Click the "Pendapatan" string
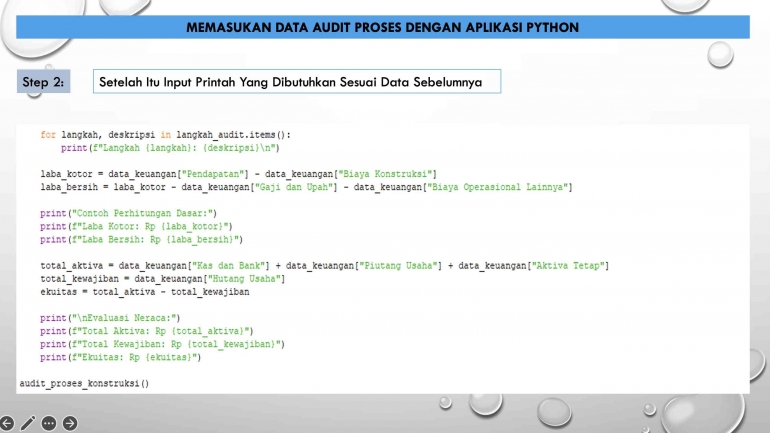This screenshot has width=770, height=433. click(x=213, y=174)
